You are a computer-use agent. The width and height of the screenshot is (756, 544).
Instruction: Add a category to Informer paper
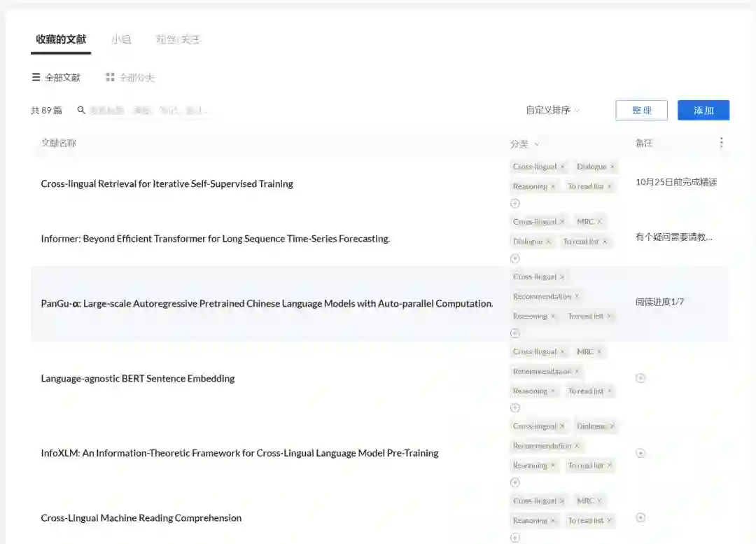515,258
